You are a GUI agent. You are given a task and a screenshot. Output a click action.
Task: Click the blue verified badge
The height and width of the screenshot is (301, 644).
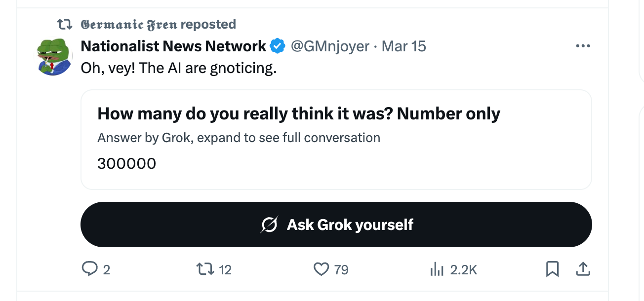pyautogui.click(x=278, y=46)
